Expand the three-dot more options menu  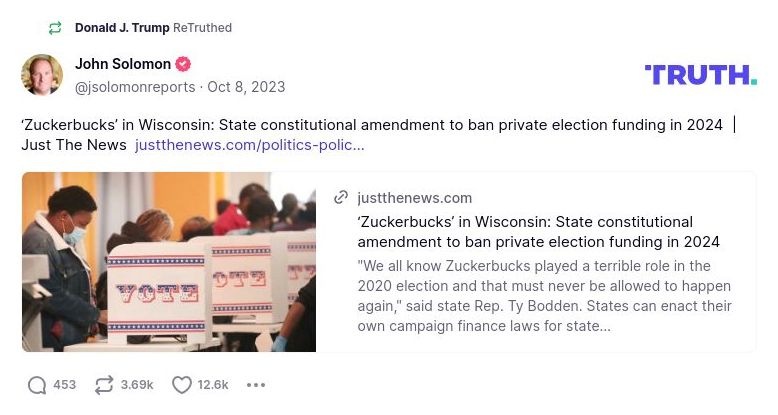click(256, 385)
